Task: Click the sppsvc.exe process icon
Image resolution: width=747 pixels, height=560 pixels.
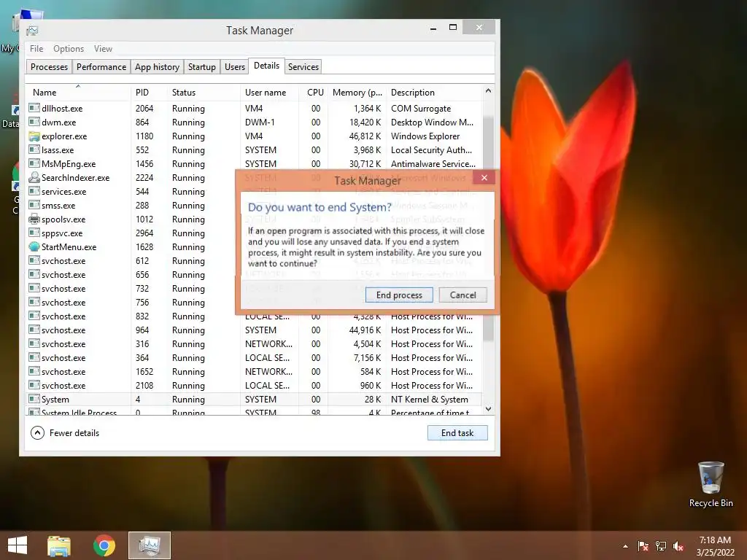Action: [34, 233]
